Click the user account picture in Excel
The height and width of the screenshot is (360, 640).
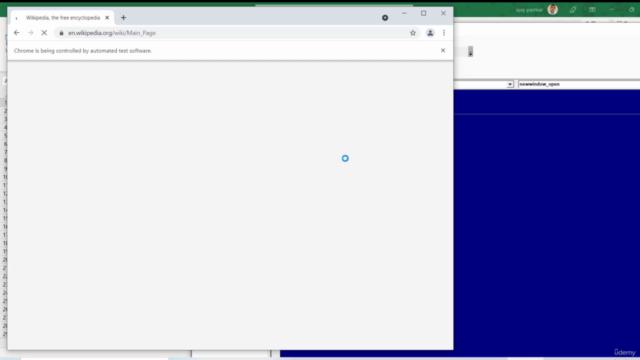[553, 9]
